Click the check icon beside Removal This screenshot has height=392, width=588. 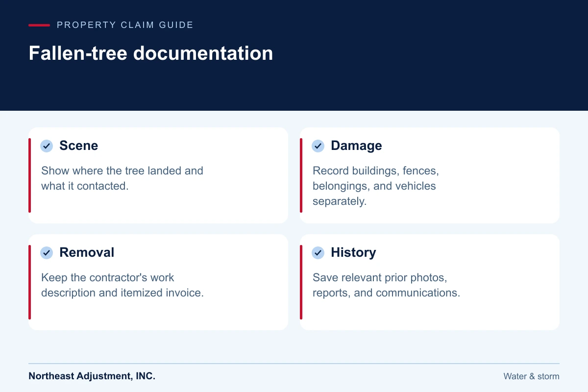[47, 253]
